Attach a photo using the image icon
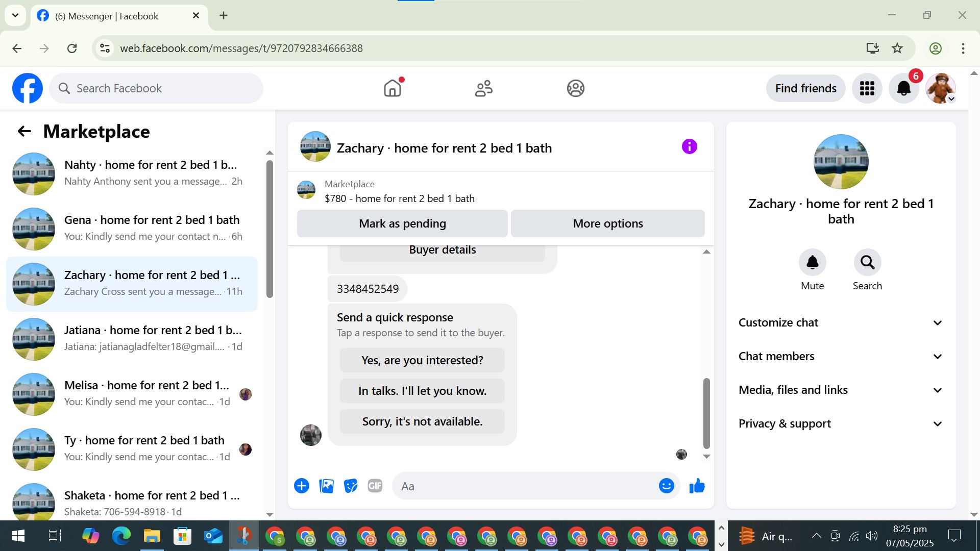980x551 pixels. [x=326, y=486]
